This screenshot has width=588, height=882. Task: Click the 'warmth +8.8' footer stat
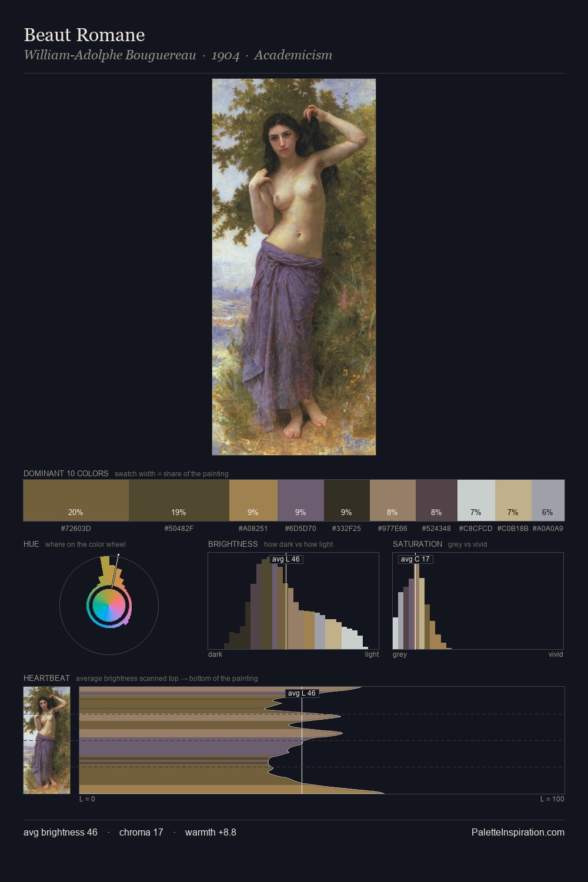(x=211, y=832)
